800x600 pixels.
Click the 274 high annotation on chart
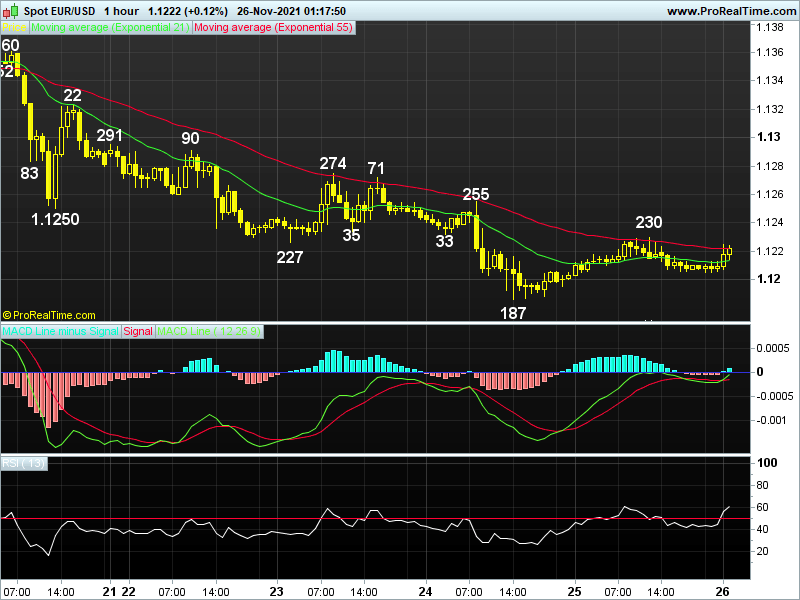click(x=333, y=163)
